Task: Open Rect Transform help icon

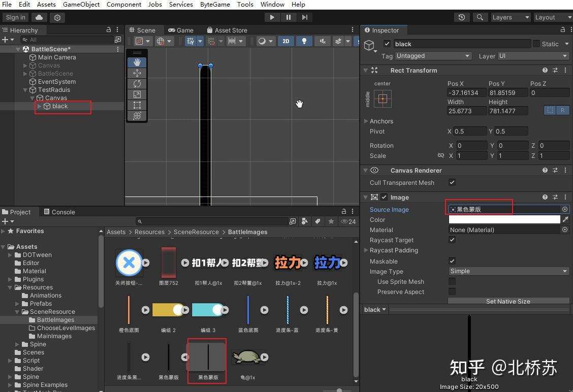Action: click(x=545, y=70)
